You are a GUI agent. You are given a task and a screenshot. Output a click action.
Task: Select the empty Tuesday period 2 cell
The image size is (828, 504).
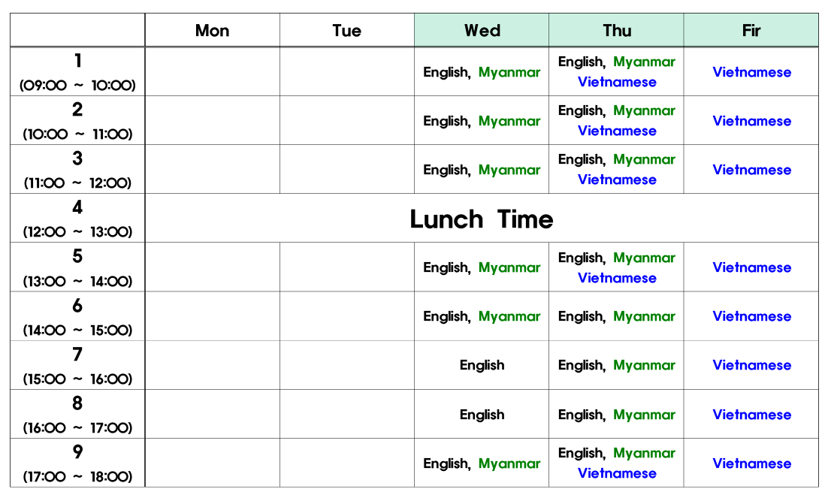(x=347, y=120)
